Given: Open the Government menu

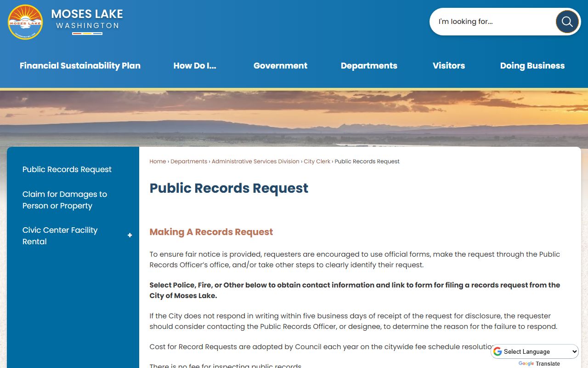Looking at the screenshot, I should coord(280,66).
